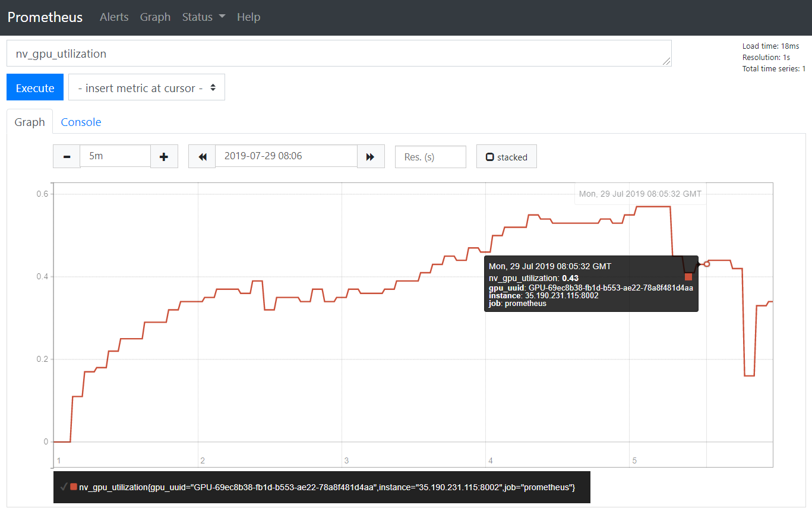
Task: Click the 0.6 y-axis label
Action: tap(42, 194)
